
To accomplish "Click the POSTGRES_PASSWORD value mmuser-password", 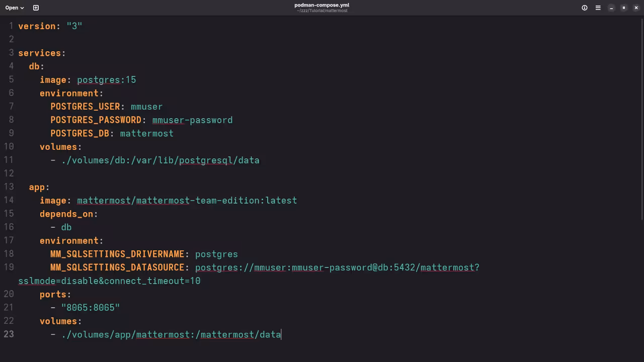I will (x=192, y=120).
